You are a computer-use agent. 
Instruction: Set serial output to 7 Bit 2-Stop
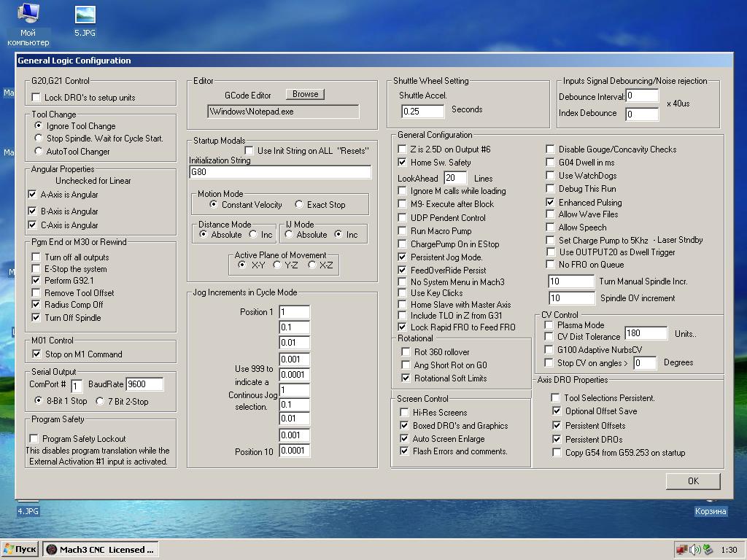click(x=101, y=401)
